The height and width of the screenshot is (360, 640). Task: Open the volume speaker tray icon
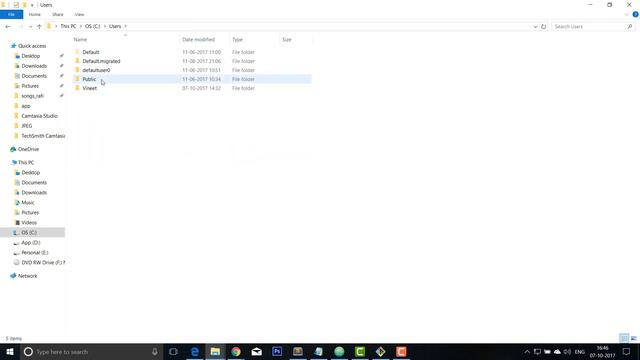567,352
